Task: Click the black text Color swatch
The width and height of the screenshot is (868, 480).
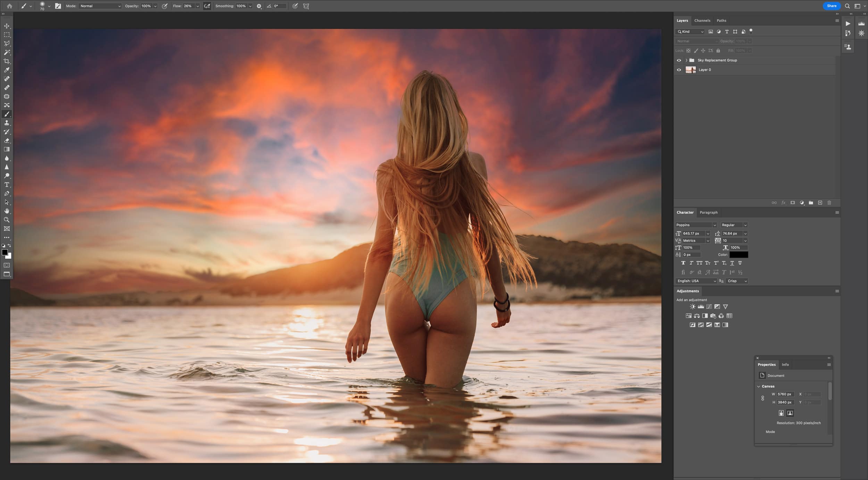Action: pos(738,255)
